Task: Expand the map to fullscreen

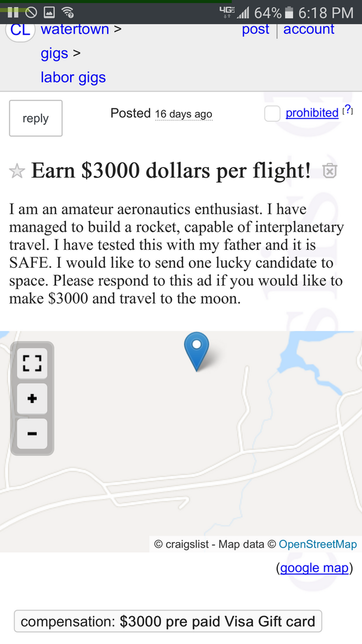Action: 32,363
